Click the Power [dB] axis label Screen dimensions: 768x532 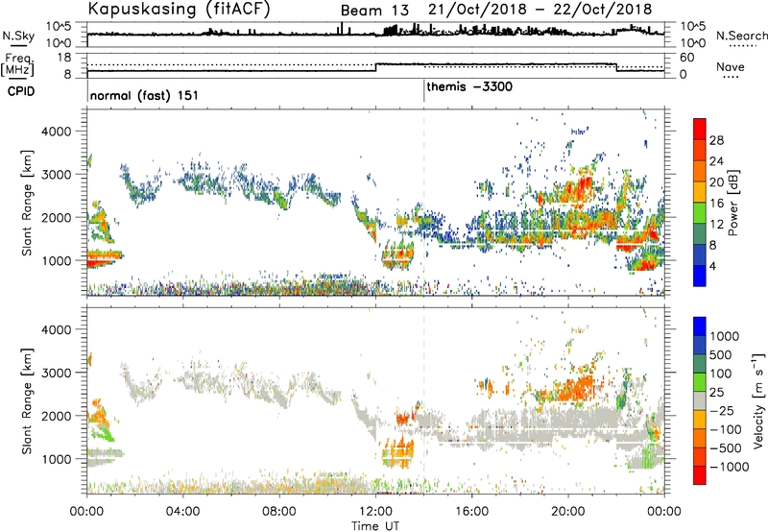[733, 203]
